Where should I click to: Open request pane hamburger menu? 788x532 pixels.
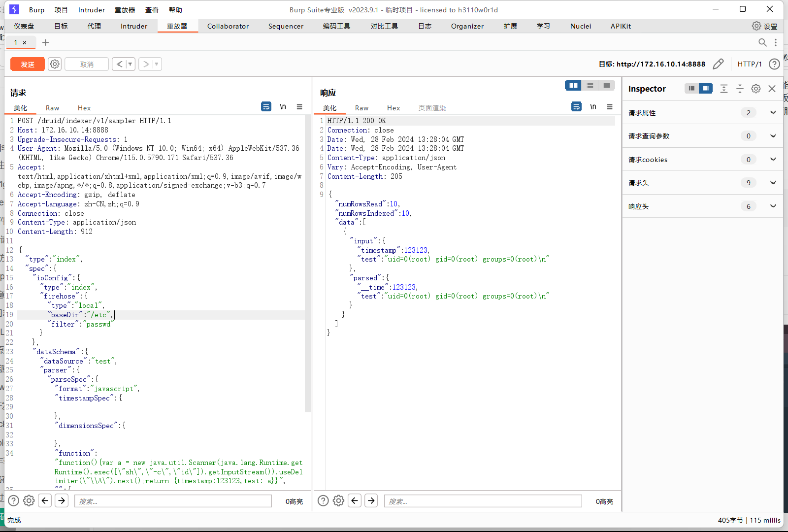299,106
